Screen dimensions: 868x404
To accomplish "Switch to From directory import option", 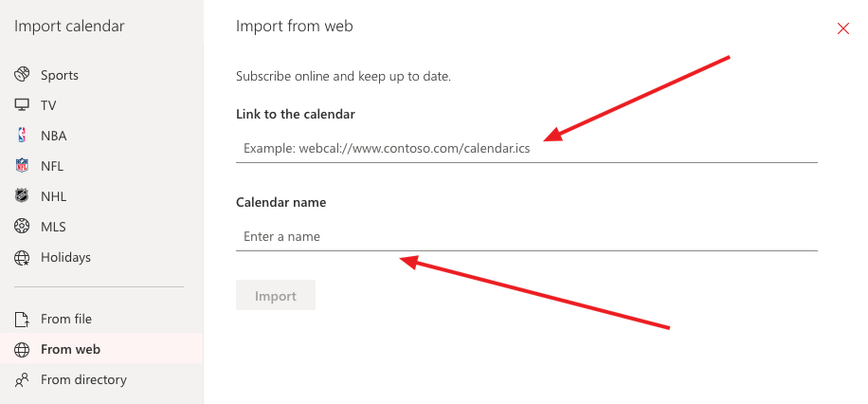I will [x=101, y=380].
